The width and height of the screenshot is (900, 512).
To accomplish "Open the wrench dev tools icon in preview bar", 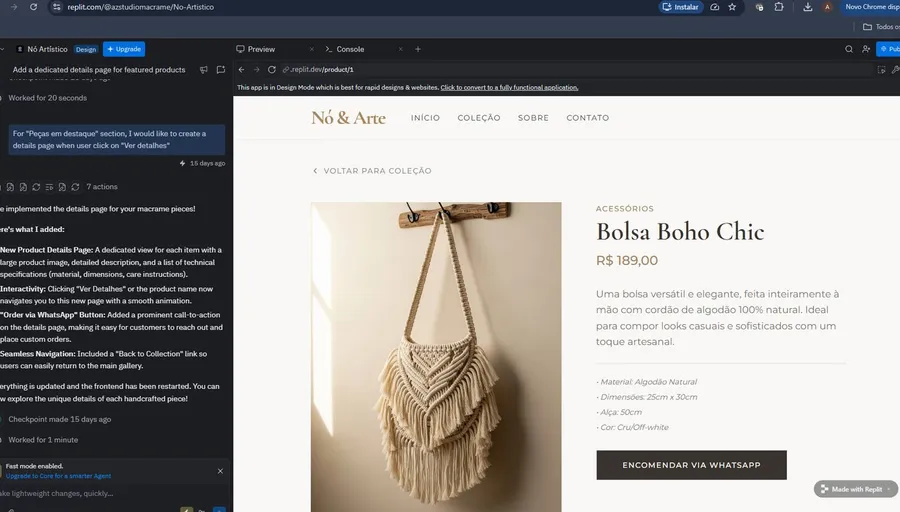I will click(x=895, y=69).
